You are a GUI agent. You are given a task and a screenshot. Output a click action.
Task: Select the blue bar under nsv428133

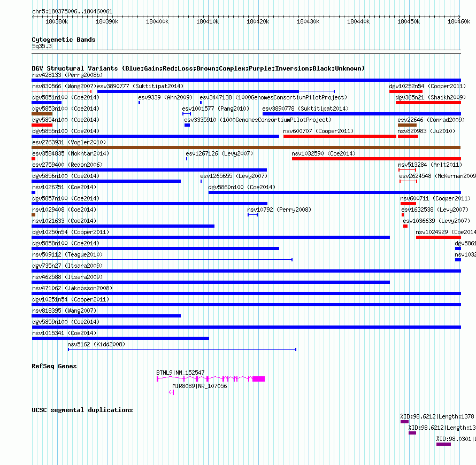pyautogui.click(x=246, y=80)
